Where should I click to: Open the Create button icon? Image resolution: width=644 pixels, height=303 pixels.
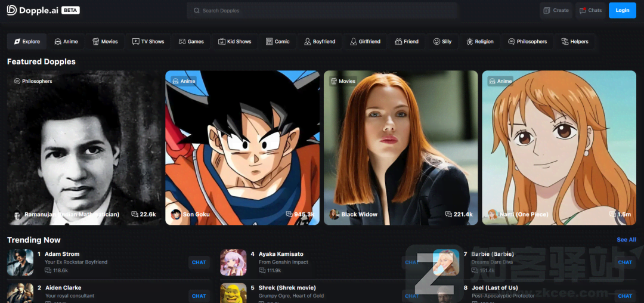[547, 10]
